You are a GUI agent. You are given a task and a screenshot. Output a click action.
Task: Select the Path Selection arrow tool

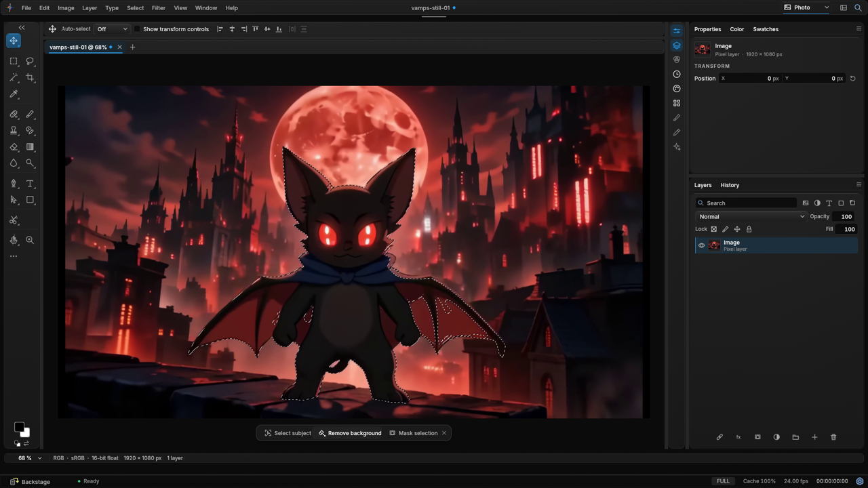(14, 200)
